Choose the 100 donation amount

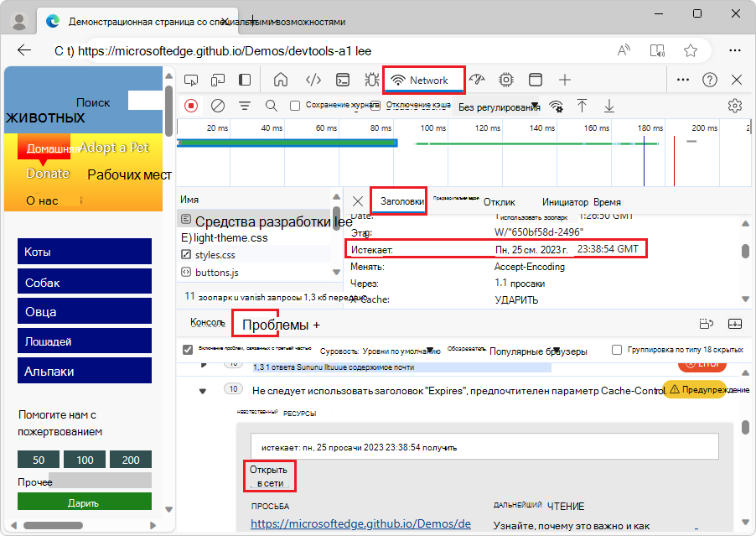pyautogui.click(x=85, y=460)
